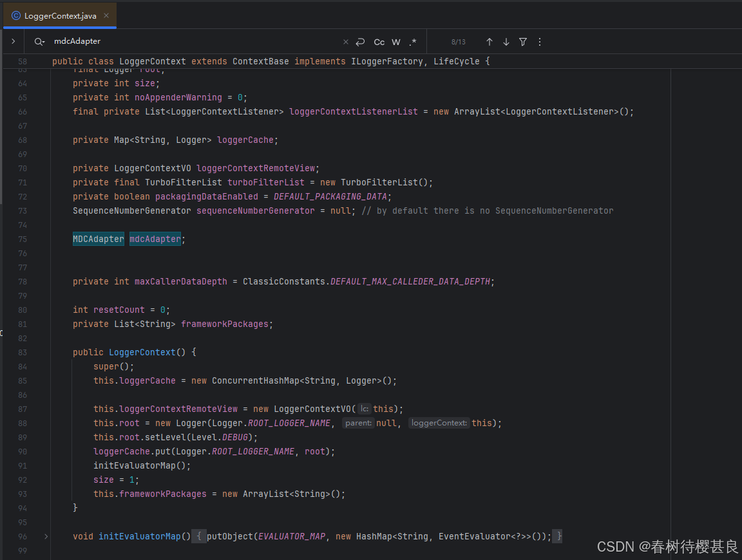Open search history magnifier dropdown

coord(40,42)
